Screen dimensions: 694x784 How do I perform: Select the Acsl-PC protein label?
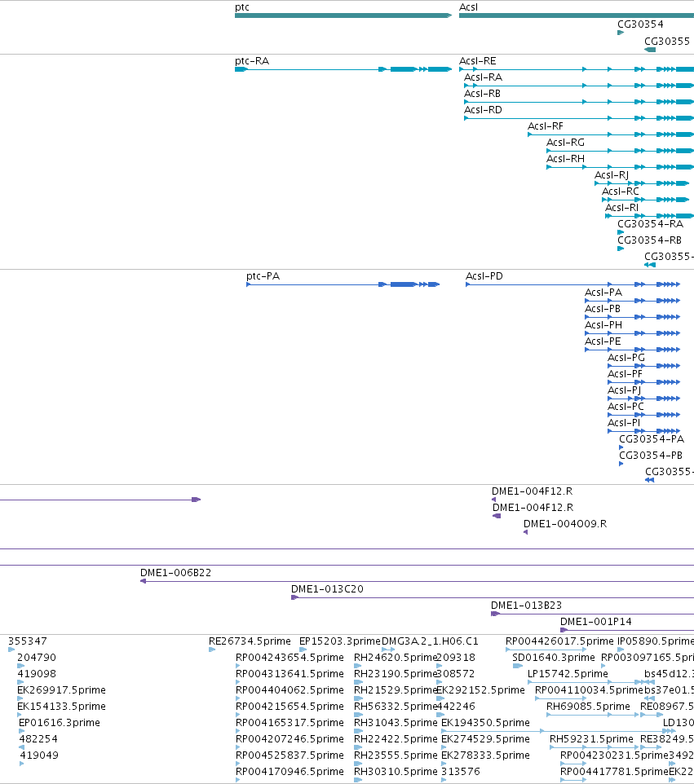[626, 406]
